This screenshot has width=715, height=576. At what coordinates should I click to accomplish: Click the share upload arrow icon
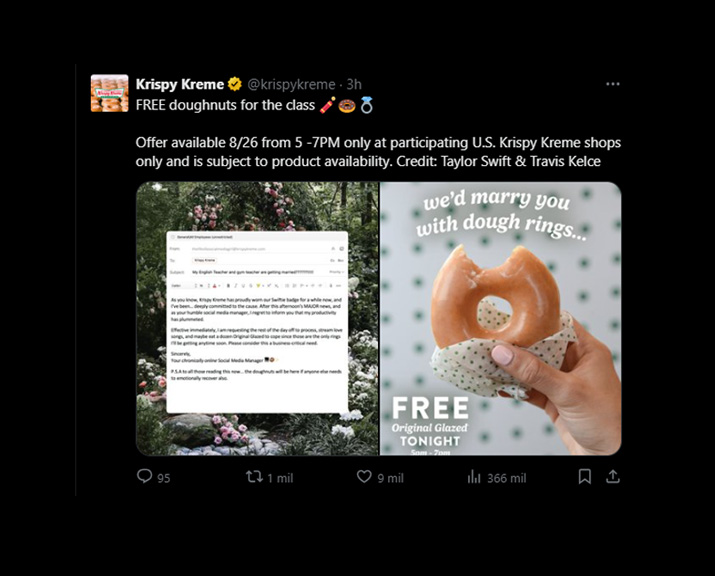[613, 477]
